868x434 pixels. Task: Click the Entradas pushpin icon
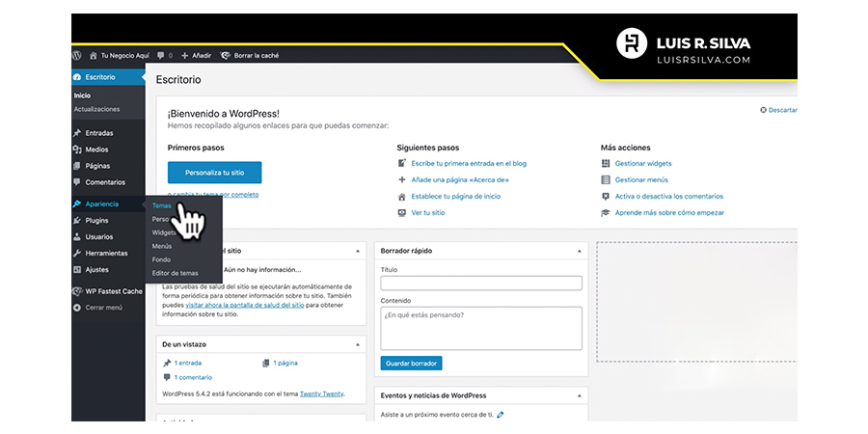click(77, 133)
